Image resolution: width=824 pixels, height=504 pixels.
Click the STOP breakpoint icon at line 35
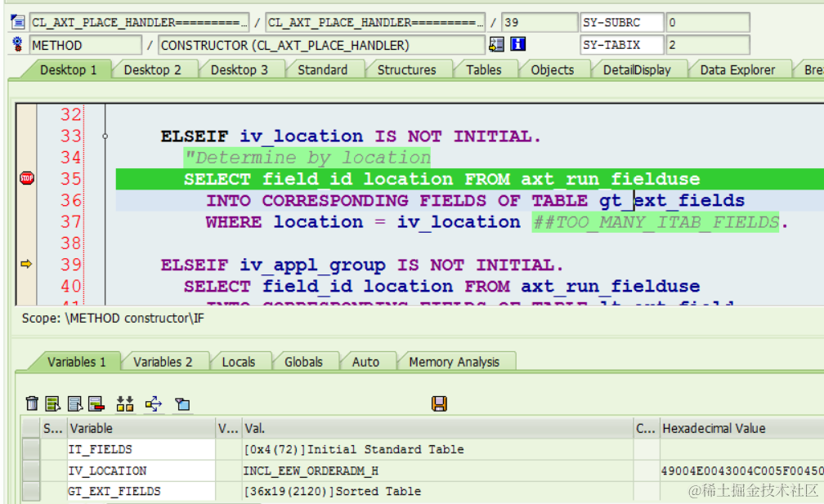click(x=27, y=179)
